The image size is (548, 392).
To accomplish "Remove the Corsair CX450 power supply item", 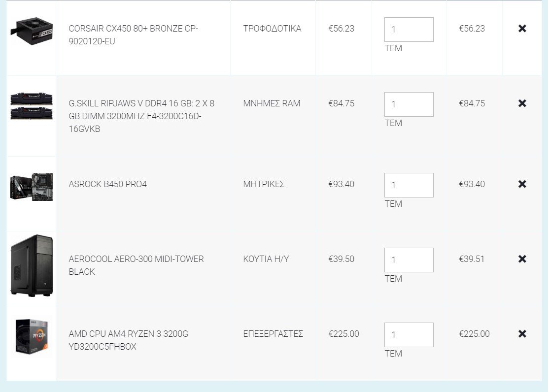I will pyautogui.click(x=522, y=29).
